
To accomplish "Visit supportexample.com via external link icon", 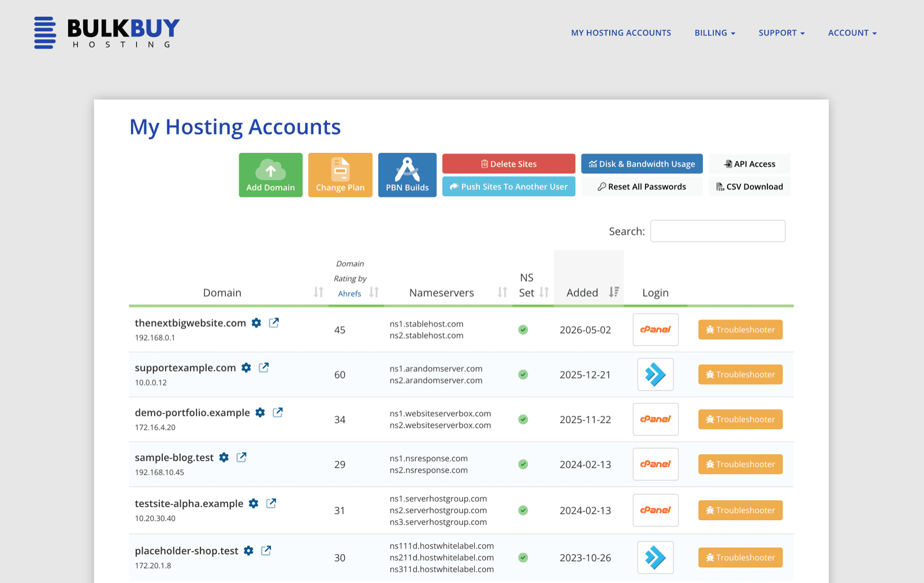I will 264,367.
